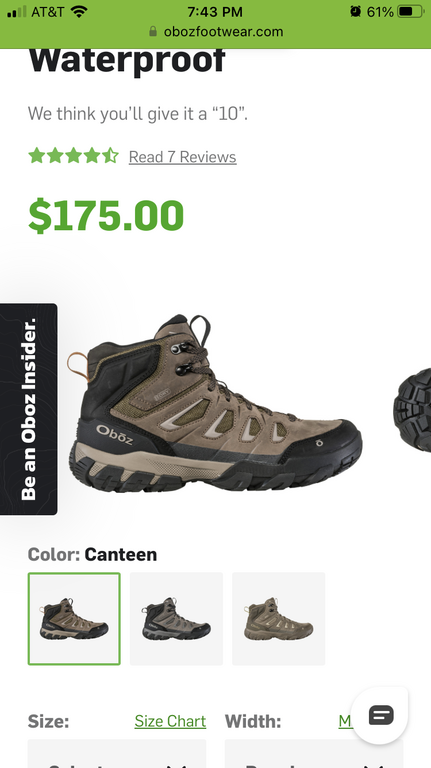The image size is (431, 768).
Task: Open the Read 7 Reviews link
Action: click(183, 157)
